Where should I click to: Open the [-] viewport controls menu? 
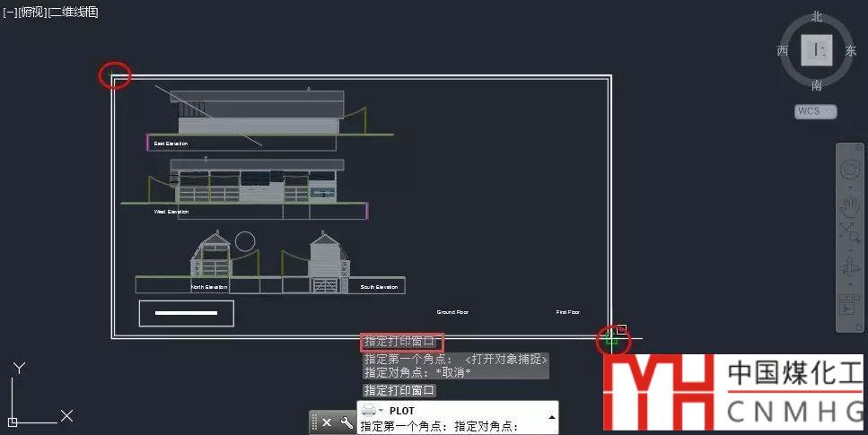pyautogui.click(x=11, y=13)
